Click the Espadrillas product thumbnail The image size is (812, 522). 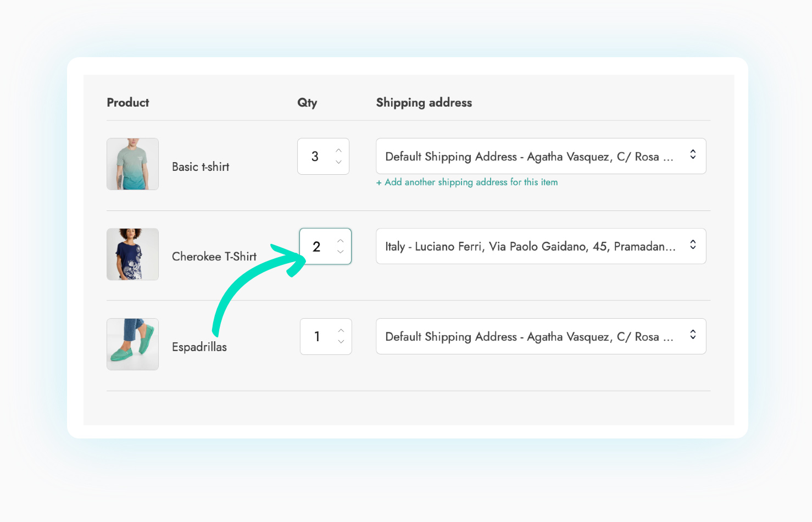[x=132, y=344]
